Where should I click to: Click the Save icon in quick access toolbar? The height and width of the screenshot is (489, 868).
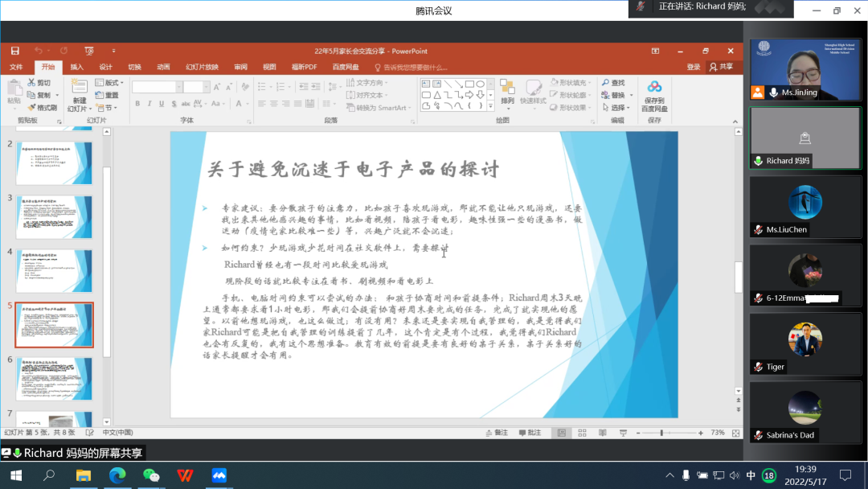click(x=15, y=51)
